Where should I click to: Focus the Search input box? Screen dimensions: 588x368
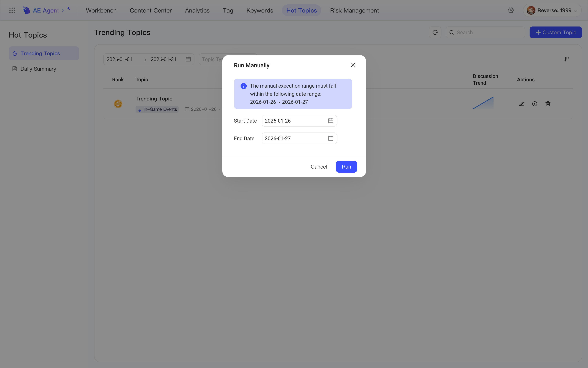click(x=485, y=32)
